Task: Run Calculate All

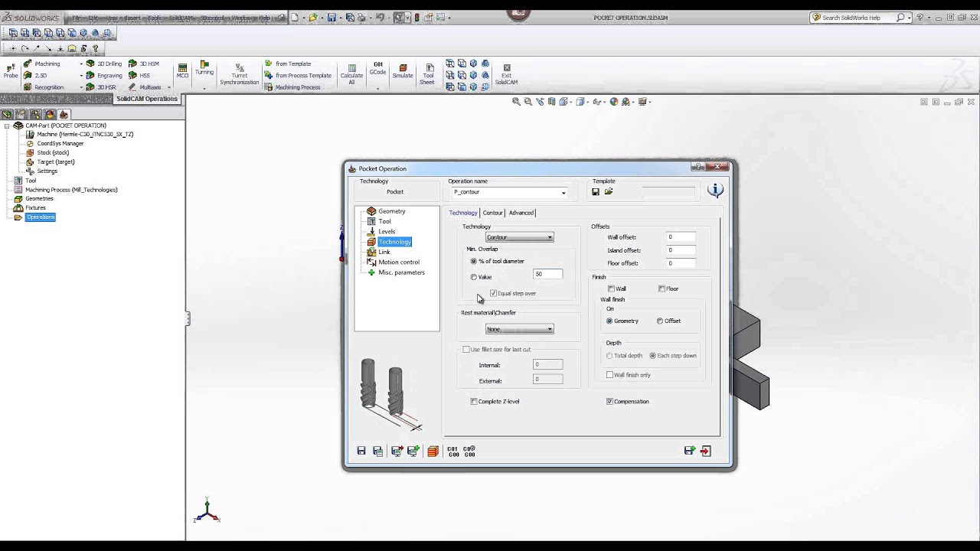Action: click(x=351, y=74)
